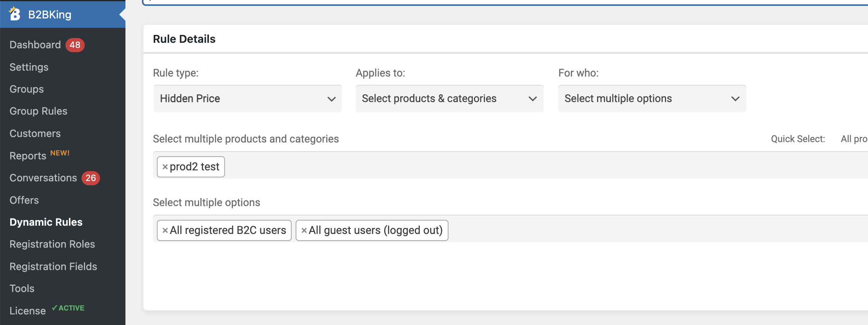The image size is (868, 325).
Task: Open the Groups page
Action: coord(27,89)
